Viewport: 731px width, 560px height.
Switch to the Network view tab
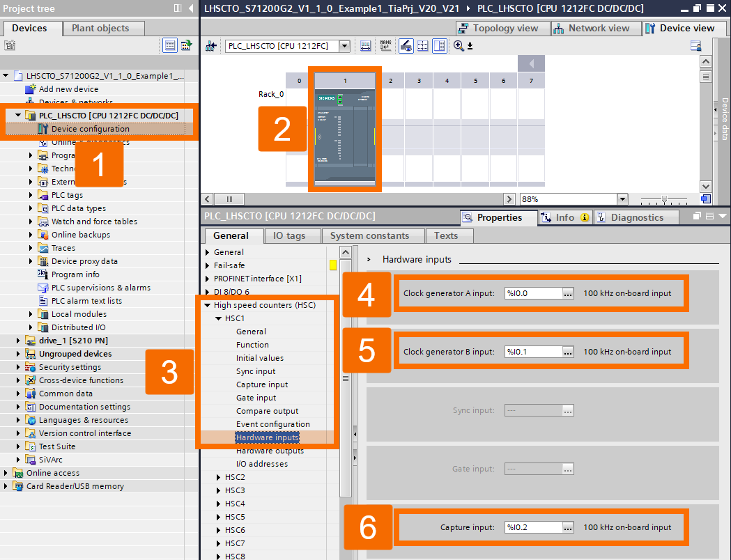point(596,28)
